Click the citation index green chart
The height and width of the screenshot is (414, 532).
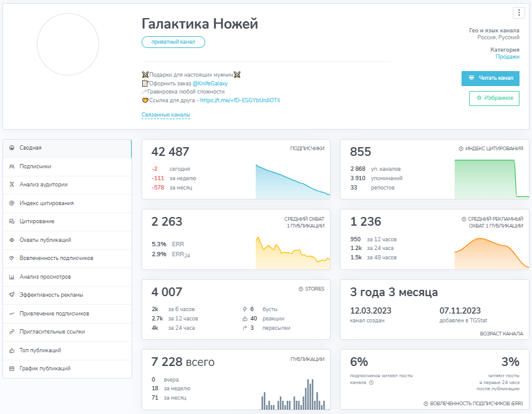[491, 179]
